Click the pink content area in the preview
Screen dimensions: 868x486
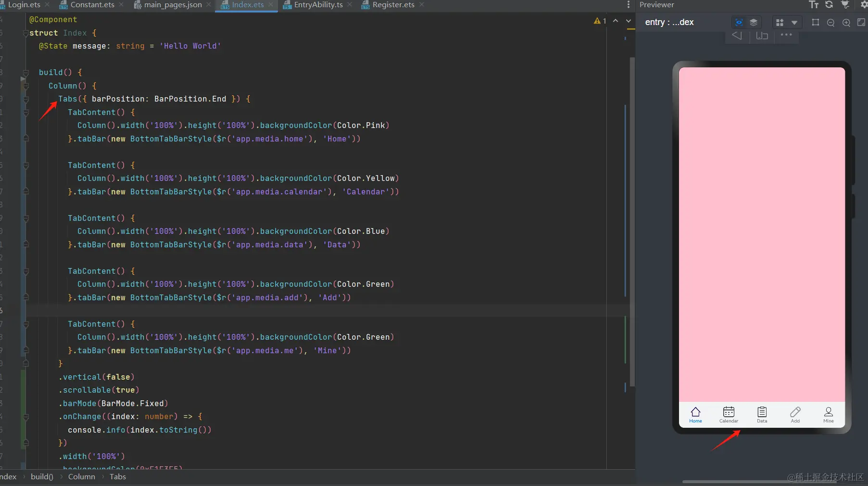click(x=762, y=234)
